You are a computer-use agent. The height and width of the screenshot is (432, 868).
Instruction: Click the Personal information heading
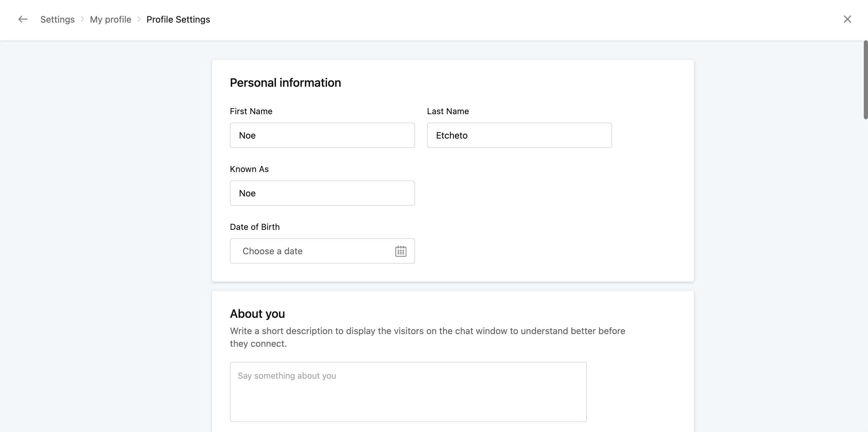[x=285, y=83]
